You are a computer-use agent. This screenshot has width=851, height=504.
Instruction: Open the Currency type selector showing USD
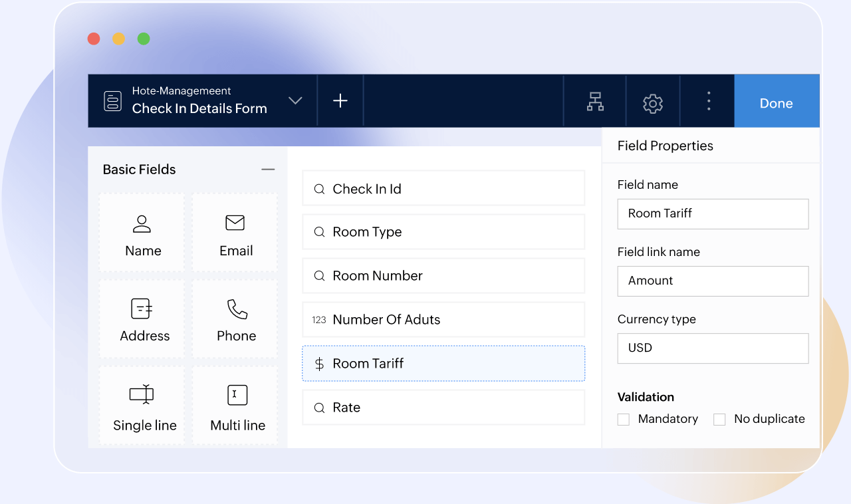click(x=712, y=348)
